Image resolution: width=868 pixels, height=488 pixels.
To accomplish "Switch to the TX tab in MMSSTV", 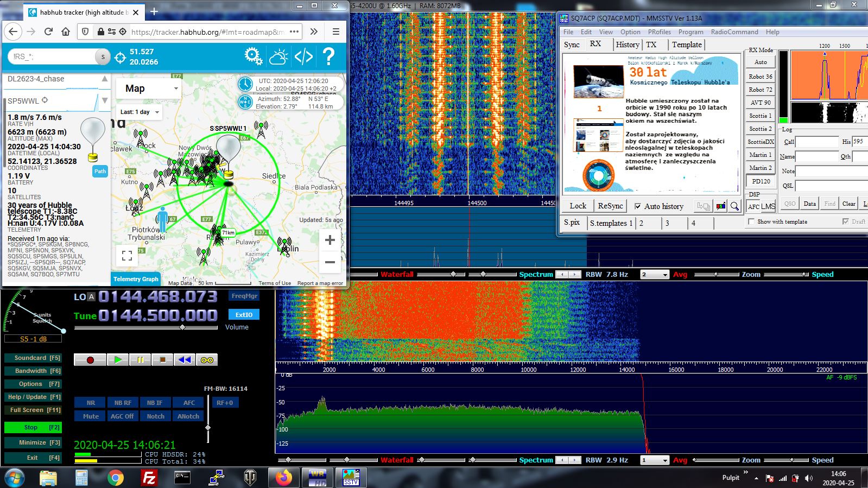I will (651, 45).
